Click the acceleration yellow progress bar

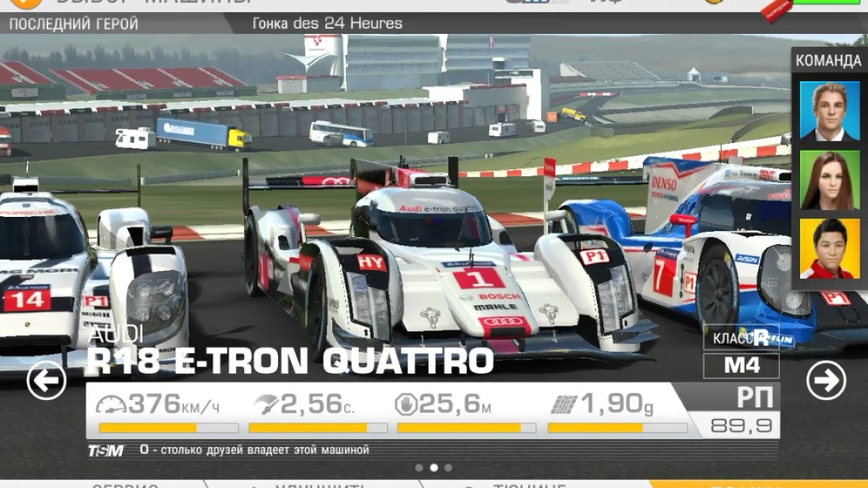pyautogui.click(x=318, y=428)
